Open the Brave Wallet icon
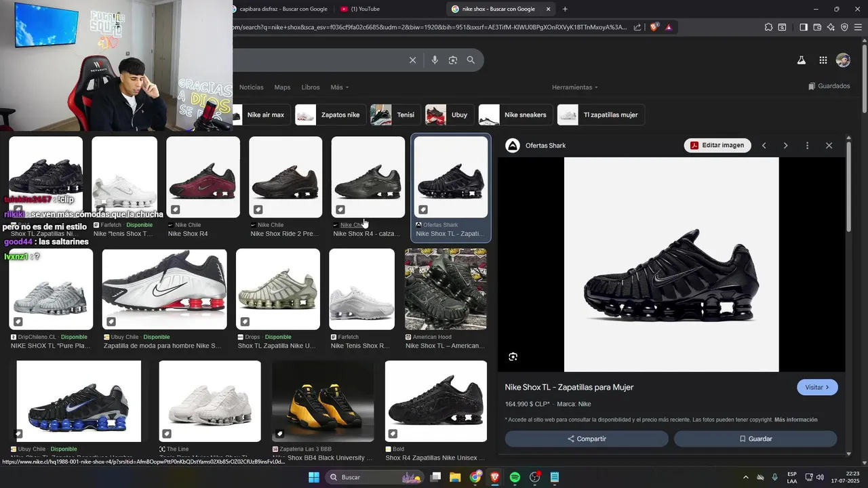Viewport: 868px width, 488px height. tap(817, 27)
